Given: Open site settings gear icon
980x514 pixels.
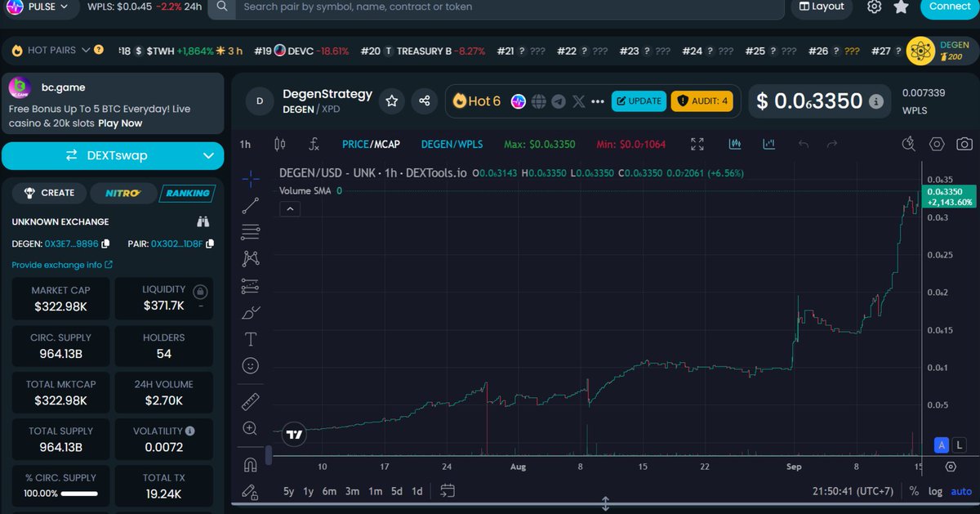Looking at the screenshot, I should click(x=874, y=7).
